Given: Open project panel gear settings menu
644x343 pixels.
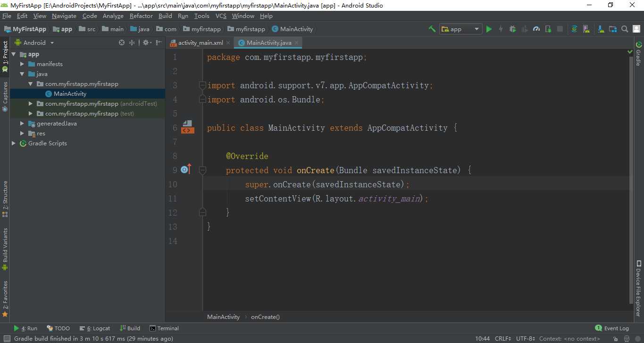Looking at the screenshot, I should click(146, 42).
